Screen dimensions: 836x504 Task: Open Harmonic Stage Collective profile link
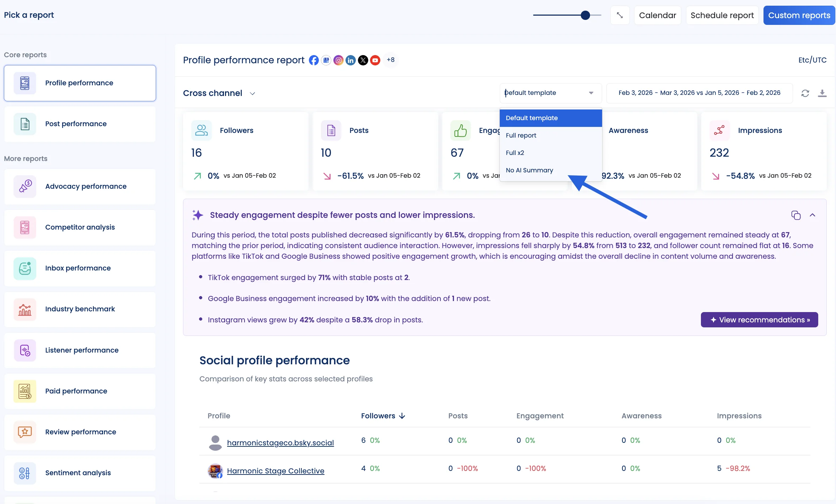276,471
